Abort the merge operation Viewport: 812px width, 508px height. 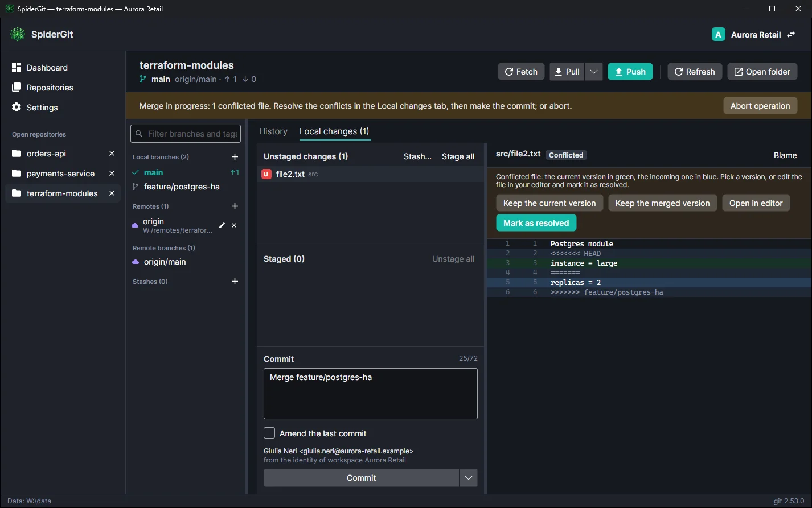pos(760,106)
